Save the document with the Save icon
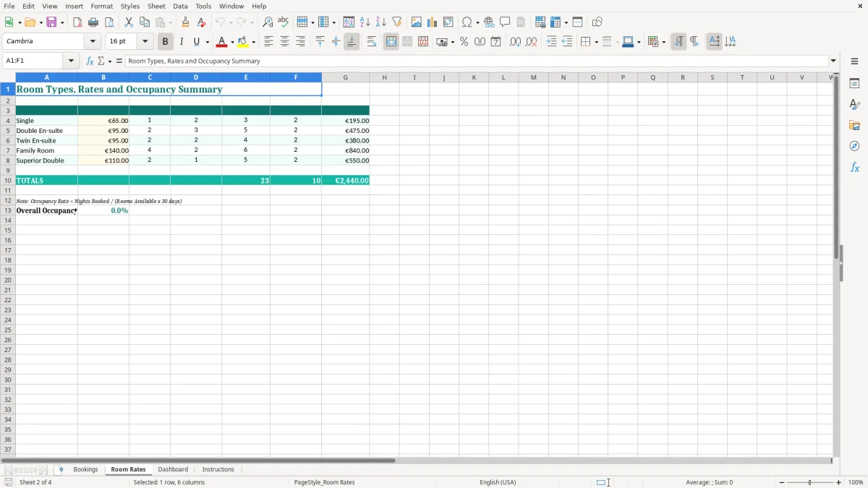868x488 pixels. pos(51,22)
